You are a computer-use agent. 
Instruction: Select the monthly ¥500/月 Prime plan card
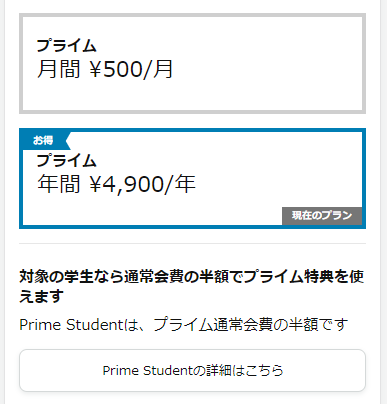tap(192, 63)
